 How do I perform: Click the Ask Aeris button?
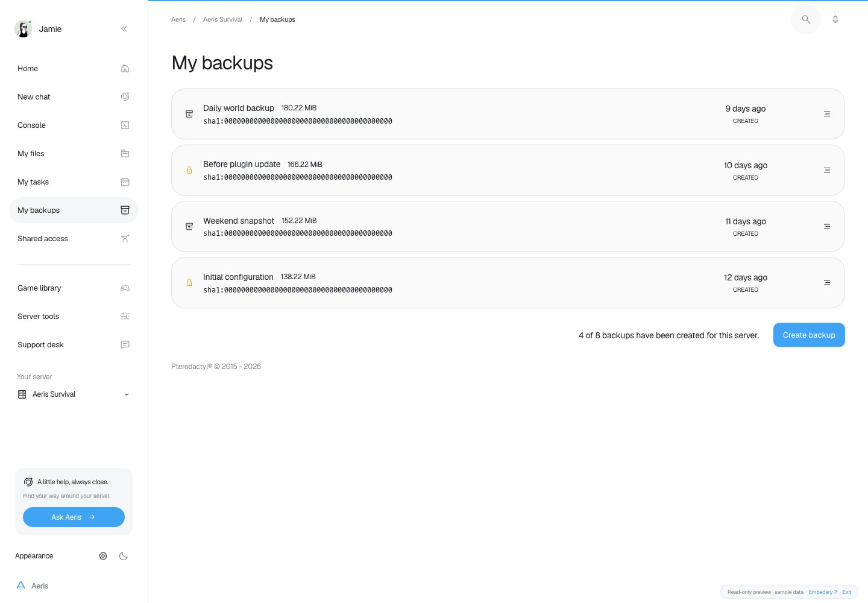coord(74,517)
